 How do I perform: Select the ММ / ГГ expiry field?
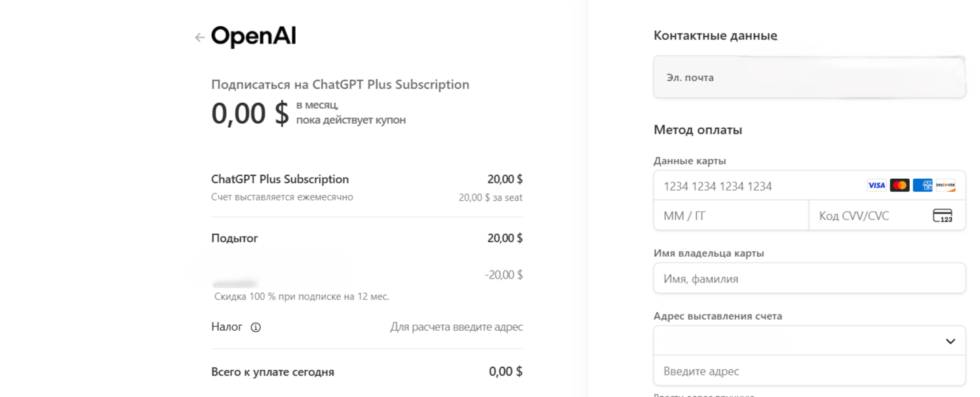(731, 216)
